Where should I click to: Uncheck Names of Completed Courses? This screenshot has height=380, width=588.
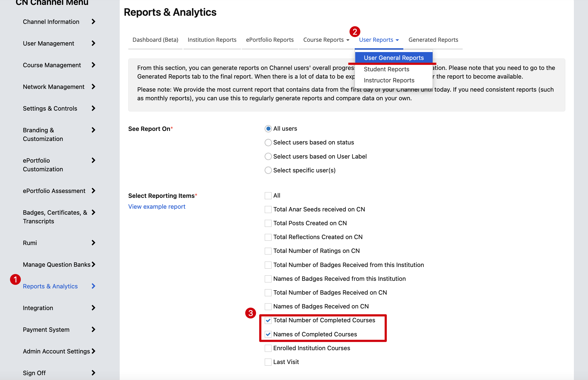click(x=268, y=334)
